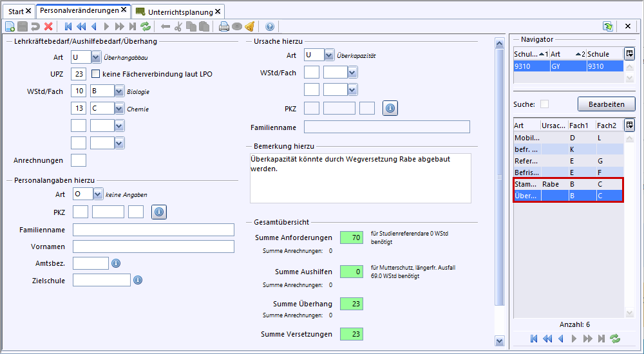The image size is (644, 354).
Task: Toggle the Suche checkbox in Navigator panel
Action: coord(544,104)
